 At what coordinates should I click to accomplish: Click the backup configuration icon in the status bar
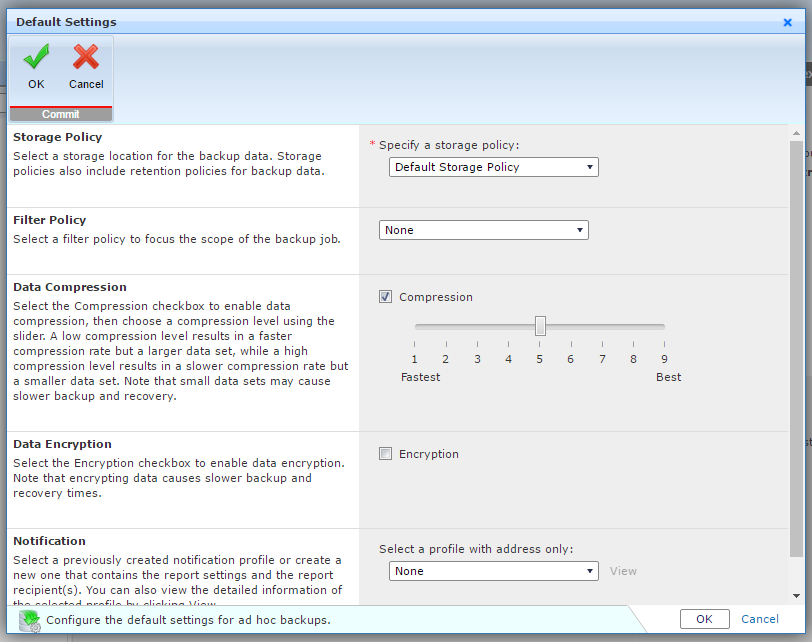(29, 619)
